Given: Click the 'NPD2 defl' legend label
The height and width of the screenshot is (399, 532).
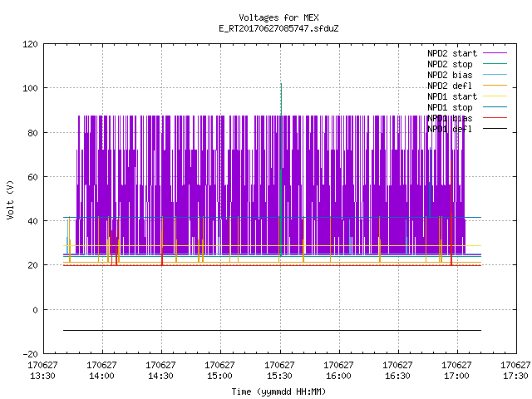Looking at the screenshot, I should click(x=450, y=86).
